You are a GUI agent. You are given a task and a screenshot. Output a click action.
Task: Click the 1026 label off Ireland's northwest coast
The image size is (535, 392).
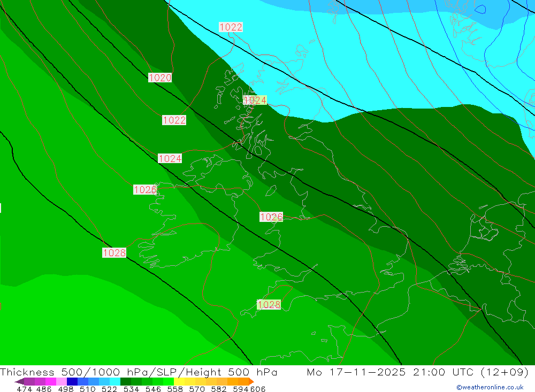pos(145,190)
